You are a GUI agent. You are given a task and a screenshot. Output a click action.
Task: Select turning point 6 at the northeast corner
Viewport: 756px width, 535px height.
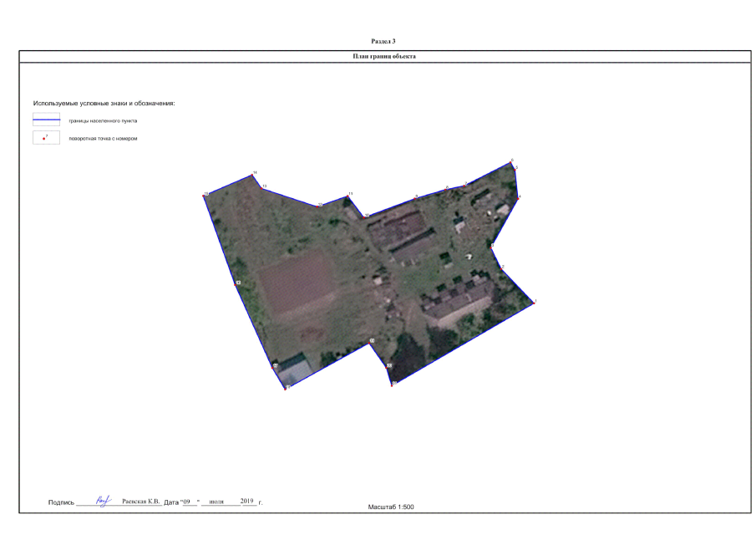(511, 162)
